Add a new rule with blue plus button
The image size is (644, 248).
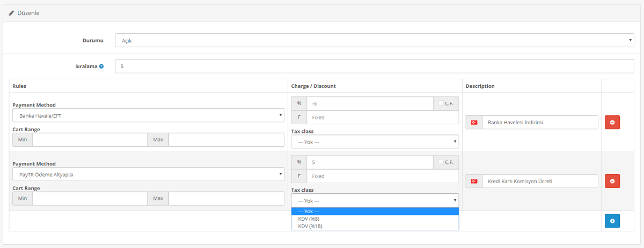coord(612,221)
